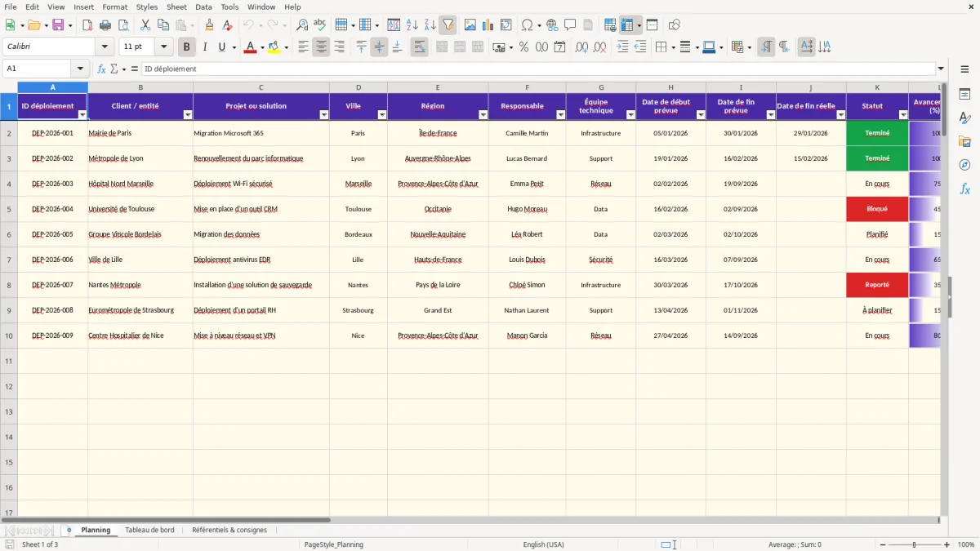The width and height of the screenshot is (980, 551).
Task: Select column header D
Action: [359, 87]
